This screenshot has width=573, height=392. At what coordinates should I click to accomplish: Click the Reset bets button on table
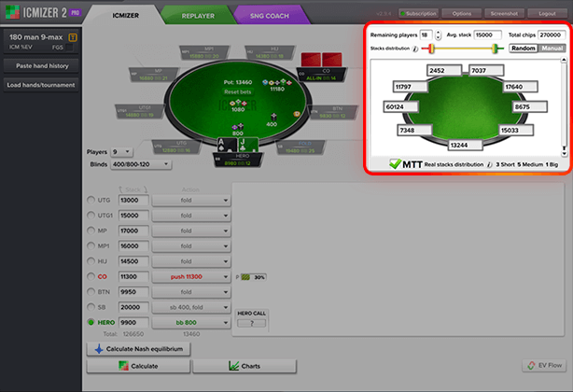pos(238,91)
